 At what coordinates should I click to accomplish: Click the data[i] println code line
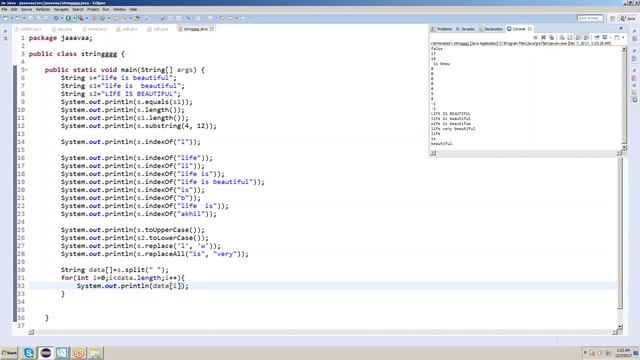coord(133,286)
